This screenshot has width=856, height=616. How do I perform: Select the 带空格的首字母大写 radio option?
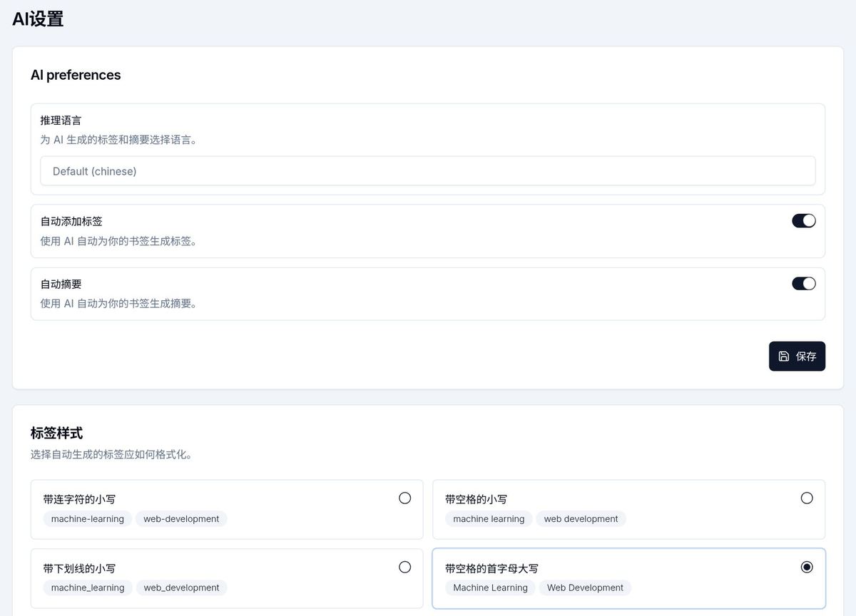[x=807, y=568]
